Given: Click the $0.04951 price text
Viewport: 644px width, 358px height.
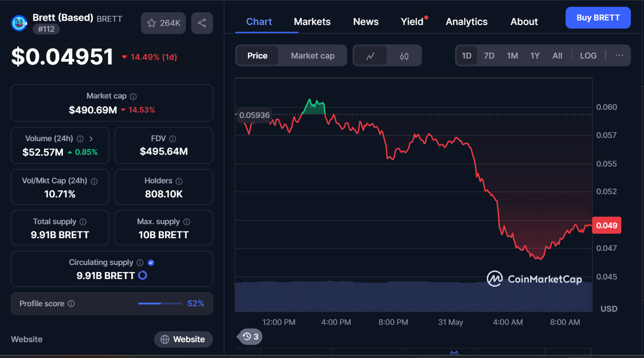Looking at the screenshot, I should (63, 57).
